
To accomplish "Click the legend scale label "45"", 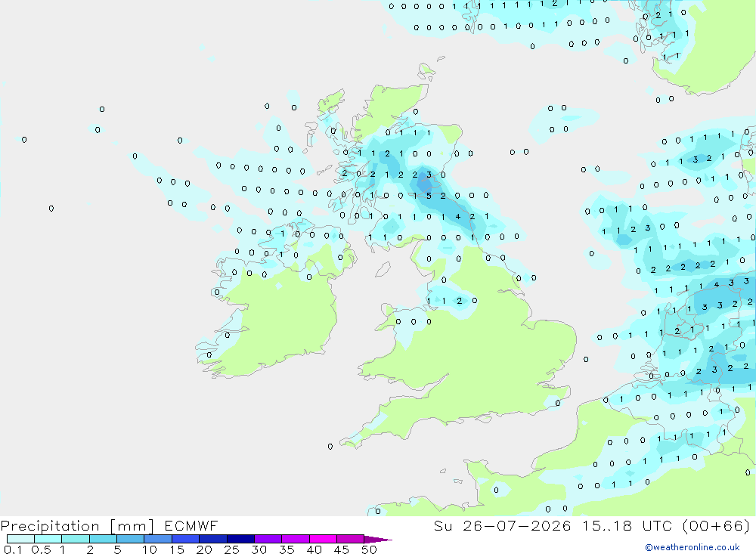I will pyautogui.click(x=342, y=549).
